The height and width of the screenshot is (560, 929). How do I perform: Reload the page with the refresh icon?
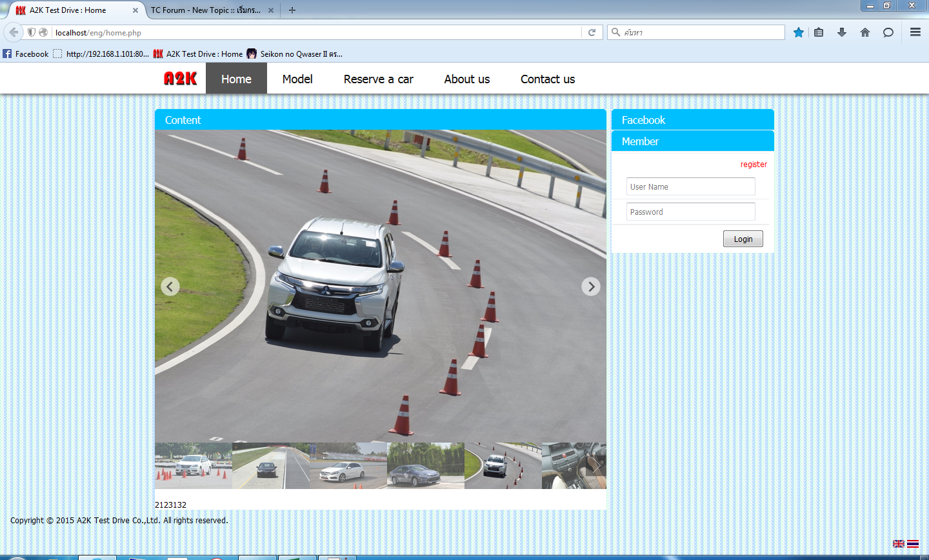point(592,32)
